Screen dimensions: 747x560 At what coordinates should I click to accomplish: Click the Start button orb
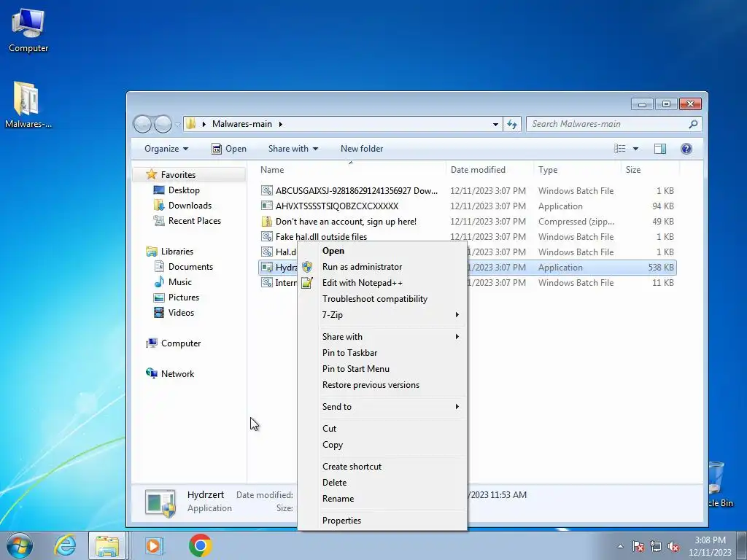(20, 545)
